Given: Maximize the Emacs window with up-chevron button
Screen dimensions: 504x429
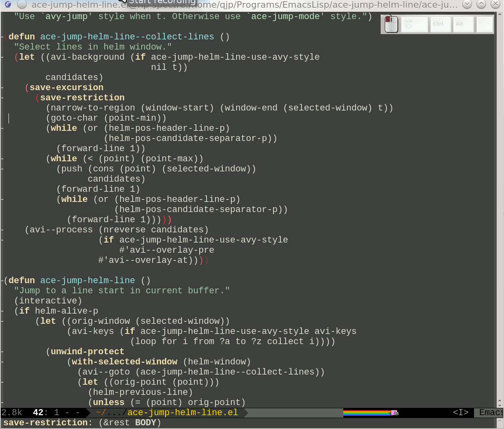Looking at the screenshot, I should 481,4.
